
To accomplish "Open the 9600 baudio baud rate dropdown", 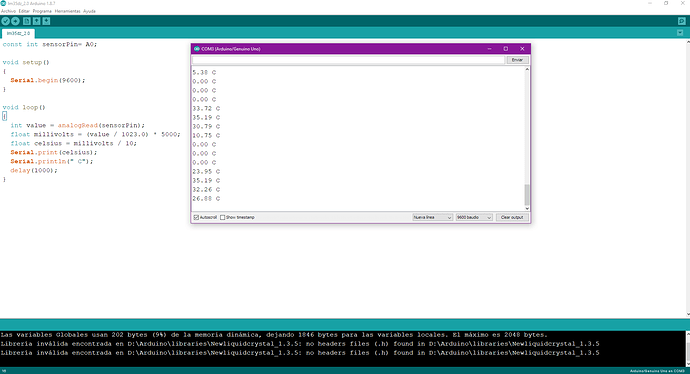I will [474, 217].
